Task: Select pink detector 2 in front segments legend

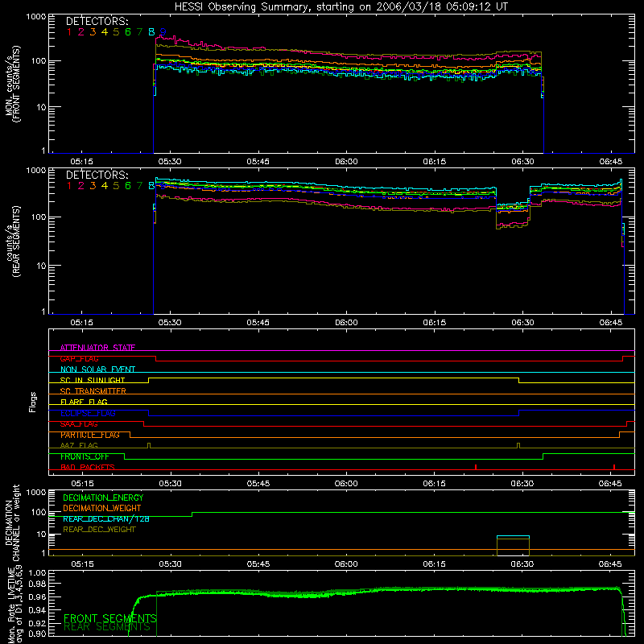Action: pyautogui.click(x=81, y=32)
